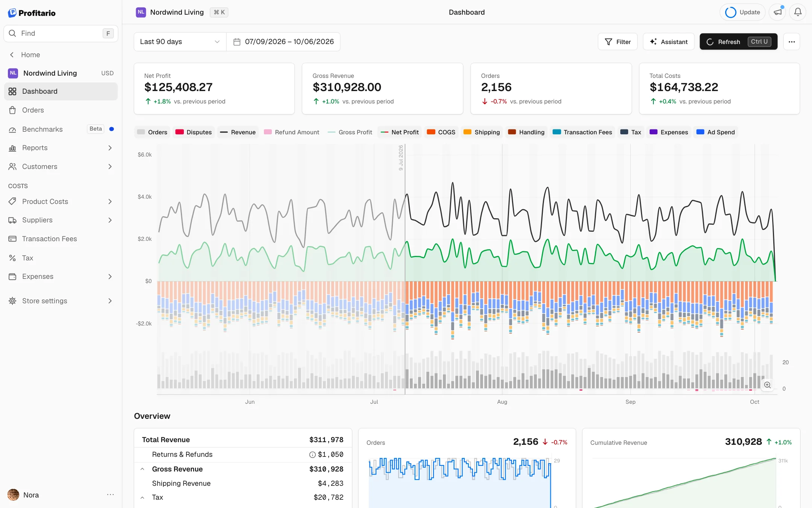Screen dimensions: 812x508
Task: Toggle the Disputes series in legend
Action: [x=194, y=132]
